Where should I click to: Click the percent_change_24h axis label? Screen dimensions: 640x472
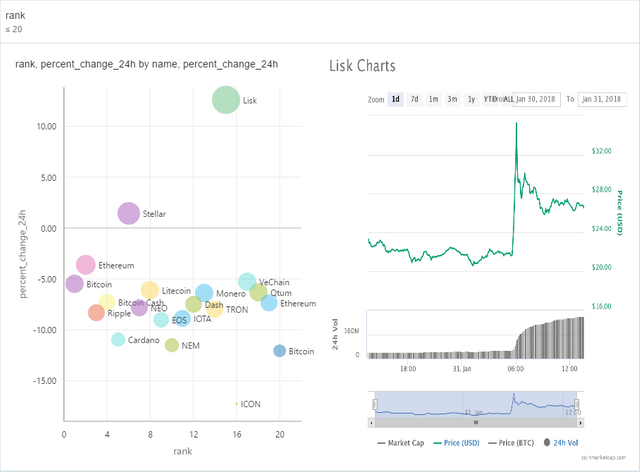(x=22, y=254)
